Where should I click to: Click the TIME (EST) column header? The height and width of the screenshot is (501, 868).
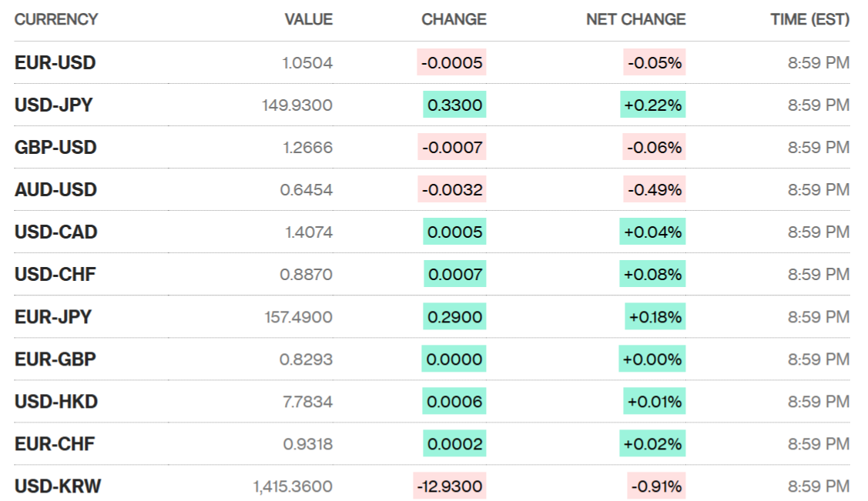click(809, 20)
